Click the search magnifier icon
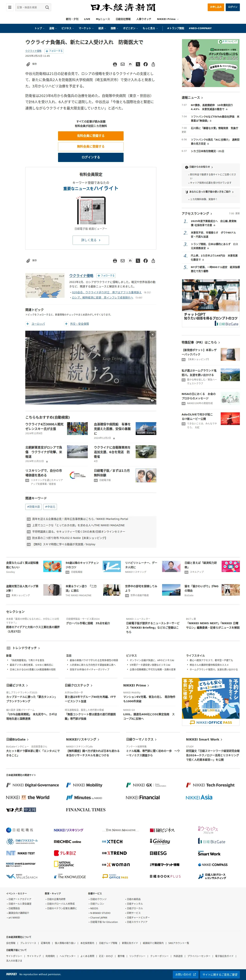Screen dimensions: 246x980 [x=47, y=7]
